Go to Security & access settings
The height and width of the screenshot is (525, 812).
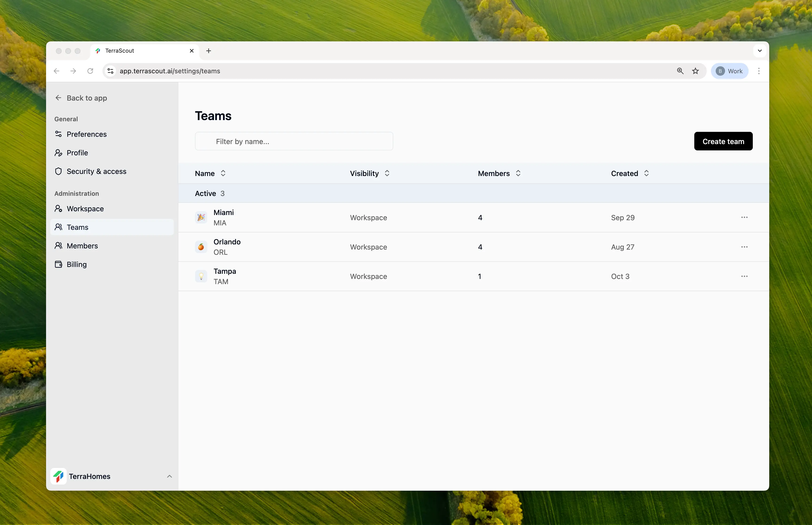[x=96, y=171]
